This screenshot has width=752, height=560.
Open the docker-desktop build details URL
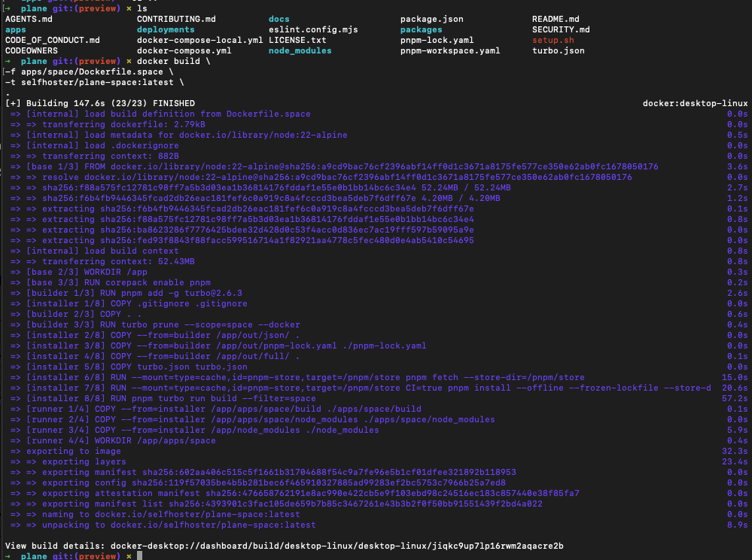click(337, 546)
